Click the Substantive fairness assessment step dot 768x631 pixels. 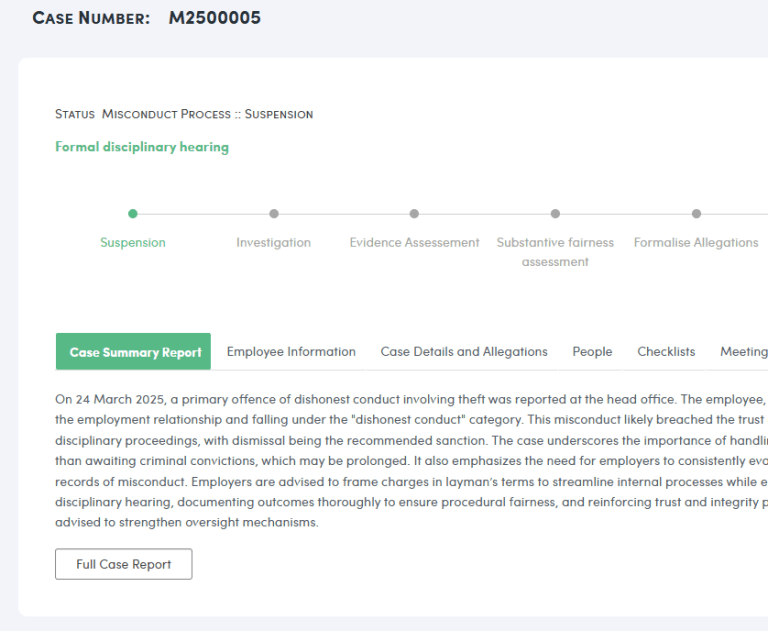coord(555,213)
